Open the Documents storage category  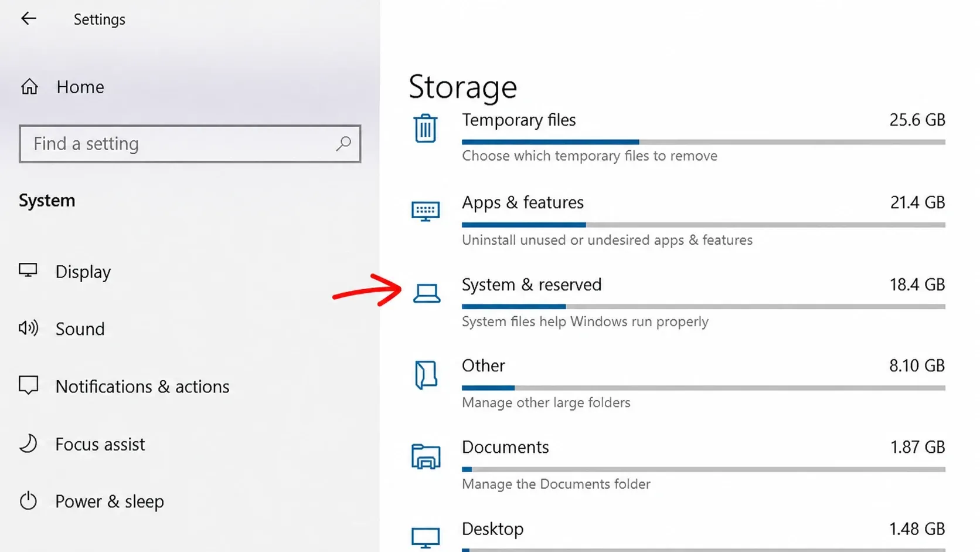point(679,465)
